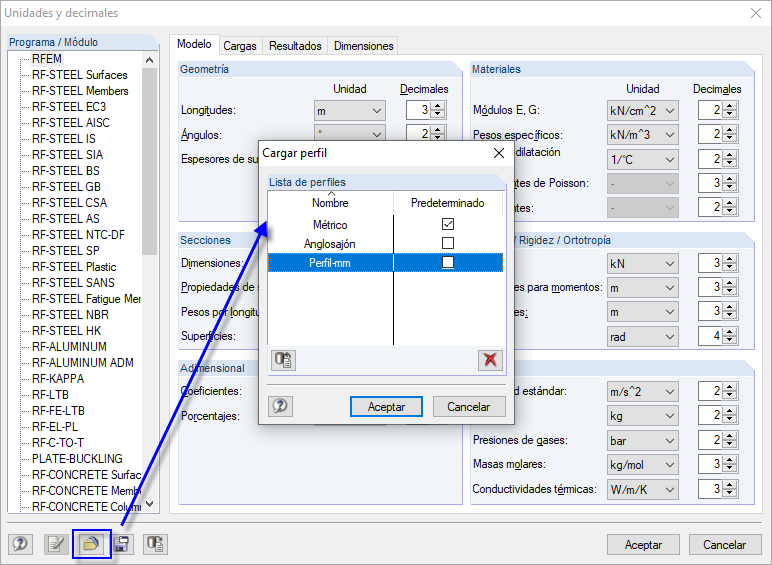Adjust Longitudes decimales spinner
The width and height of the screenshot is (772, 565).
438,110
